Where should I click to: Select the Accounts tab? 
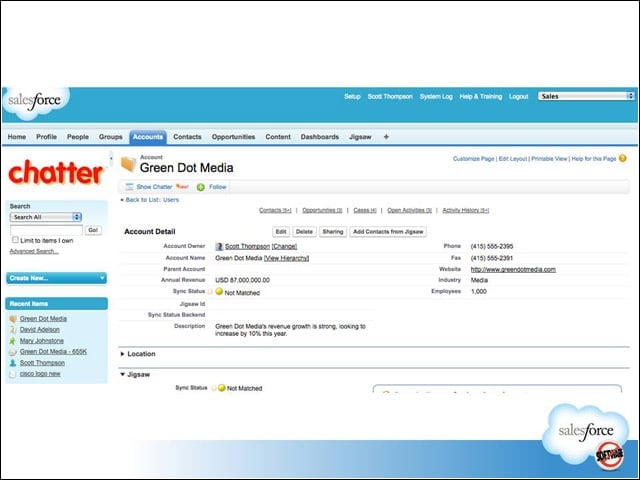tap(148, 137)
